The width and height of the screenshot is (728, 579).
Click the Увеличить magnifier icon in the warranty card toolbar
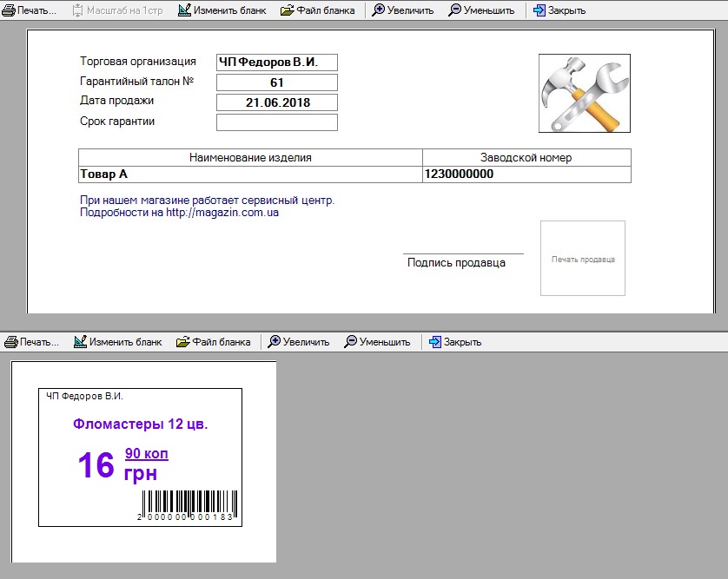(379, 10)
